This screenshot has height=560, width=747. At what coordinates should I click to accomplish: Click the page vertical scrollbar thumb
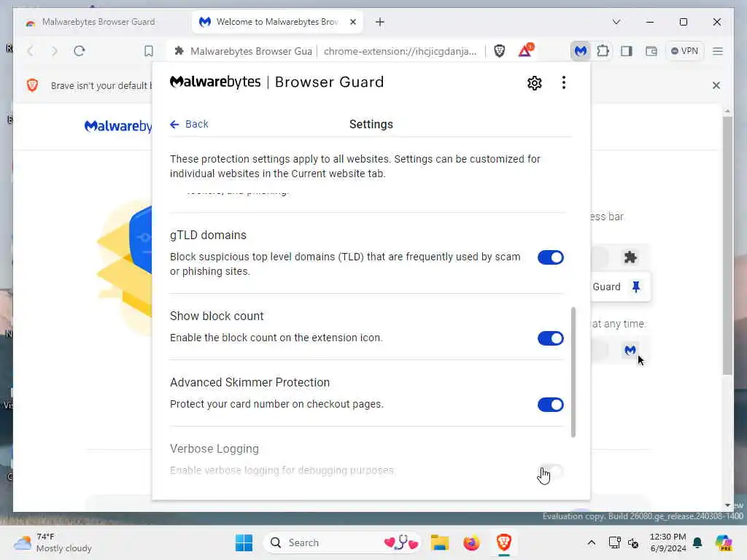[x=727, y=245]
